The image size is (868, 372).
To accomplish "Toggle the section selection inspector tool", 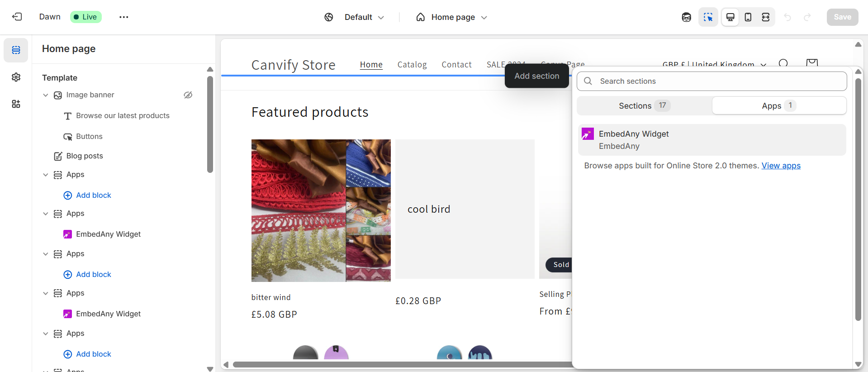I will pos(708,17).
